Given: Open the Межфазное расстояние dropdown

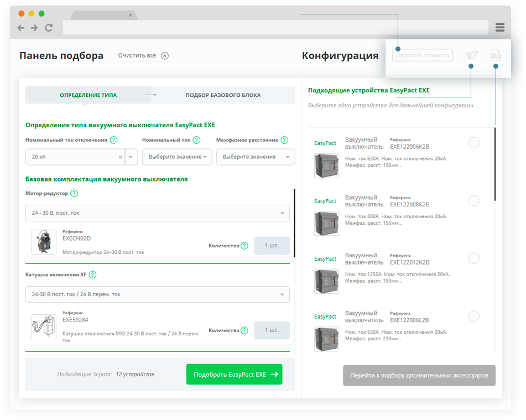Looking at the screenshot, I should [256, 157].
